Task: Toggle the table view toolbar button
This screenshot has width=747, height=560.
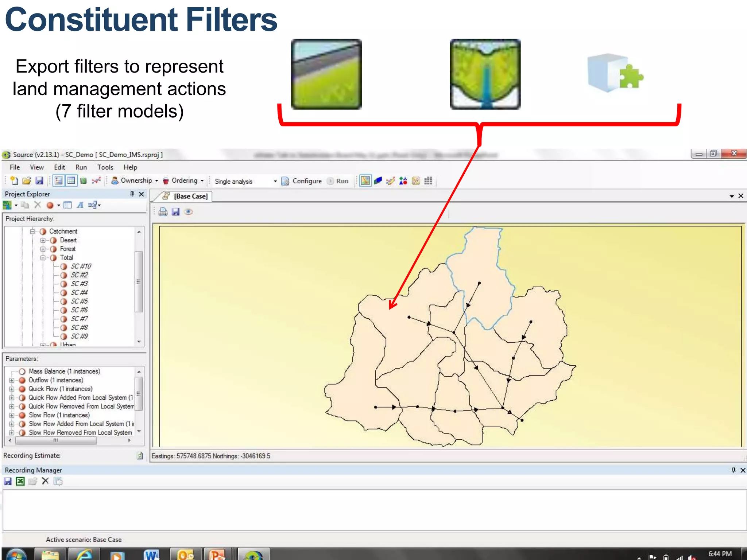Action: coord(71,180)
